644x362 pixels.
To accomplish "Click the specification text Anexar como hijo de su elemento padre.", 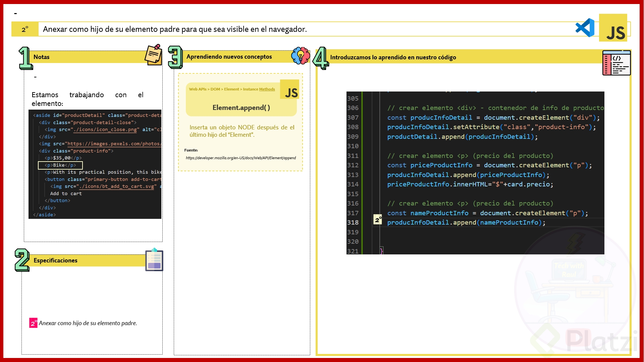I will pyautogui.click(x=88, y=323).
